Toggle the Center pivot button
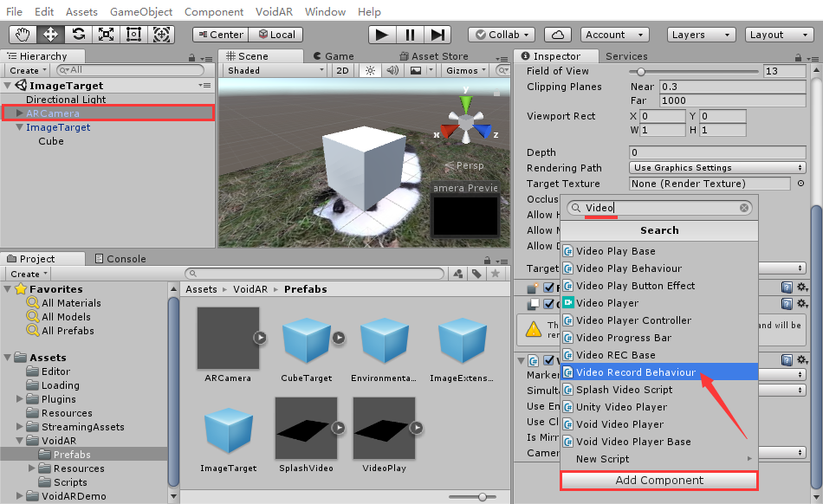The image size is (823, 504). click(x=221, y=35)
